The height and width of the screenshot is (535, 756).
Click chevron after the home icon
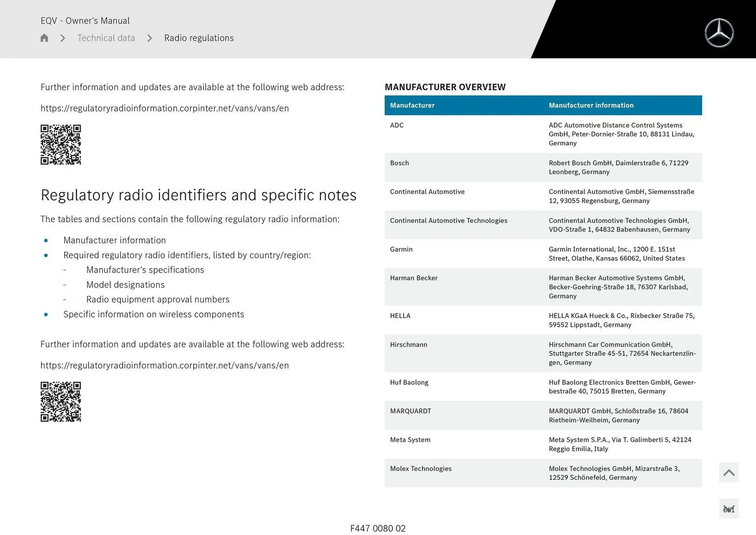[63, 38]
